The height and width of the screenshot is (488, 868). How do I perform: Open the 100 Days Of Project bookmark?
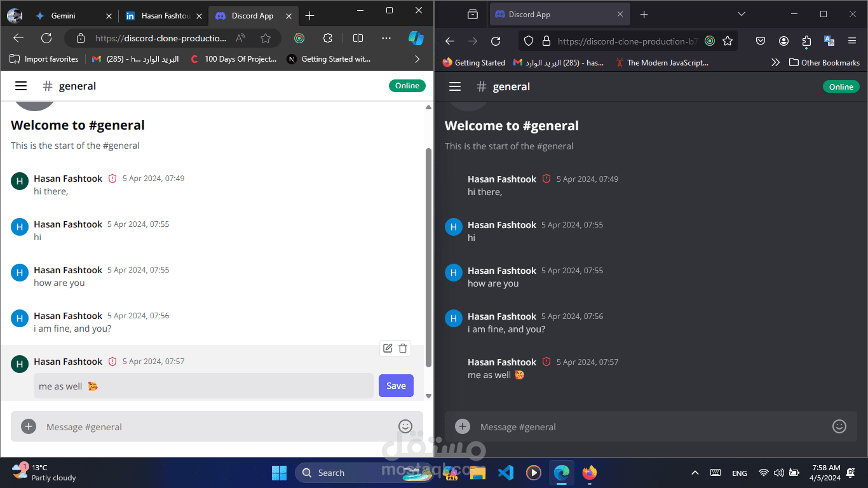[233, 59]
